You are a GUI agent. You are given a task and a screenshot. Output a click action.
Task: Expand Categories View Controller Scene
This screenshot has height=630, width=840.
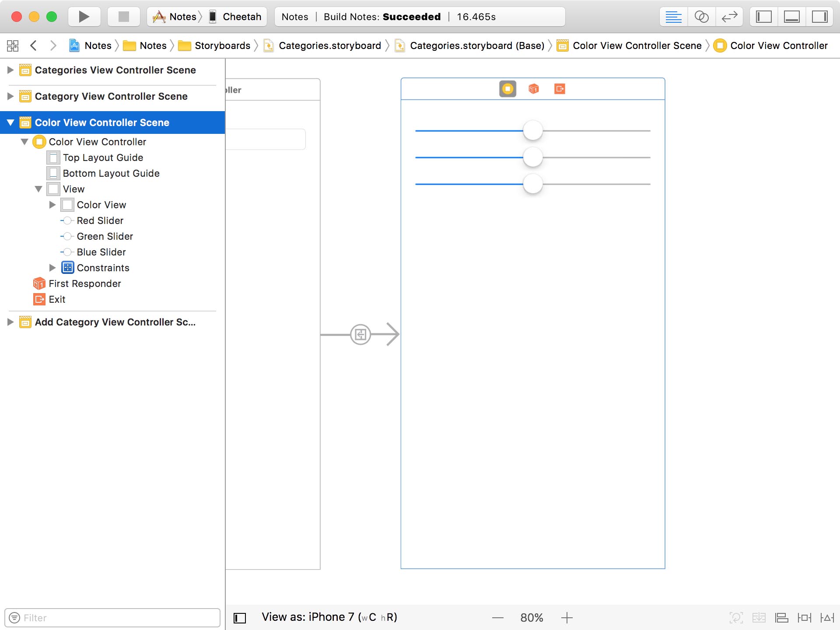click(x=10, y=70)
